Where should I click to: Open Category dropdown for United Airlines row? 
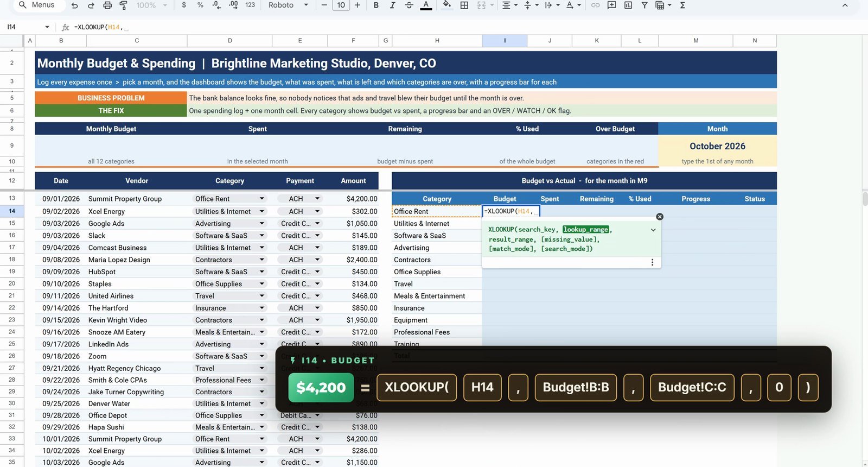(x=262, y=296)
